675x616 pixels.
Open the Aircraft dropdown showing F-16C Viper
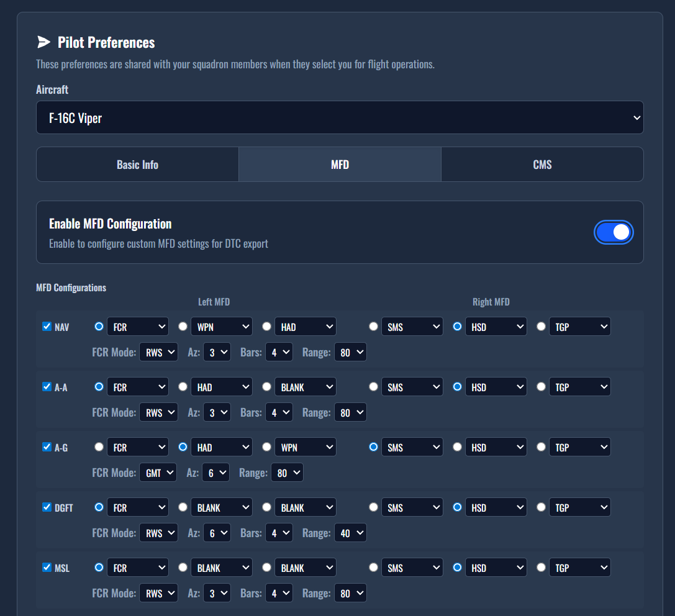[x=340, y=118]
